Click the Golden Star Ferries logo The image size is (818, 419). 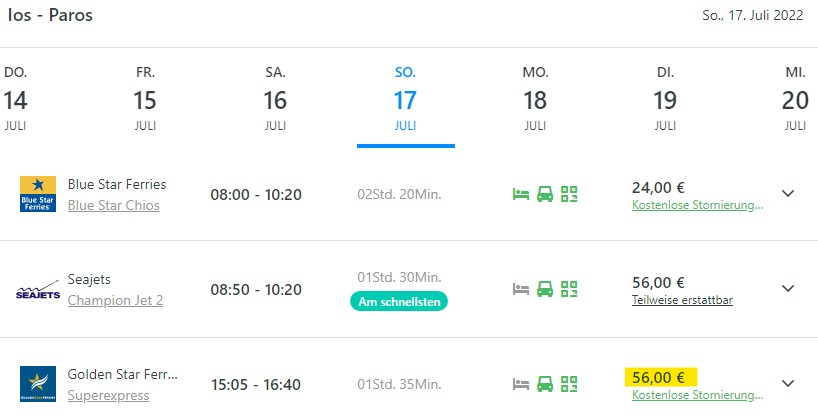click(x=38, y=384)
